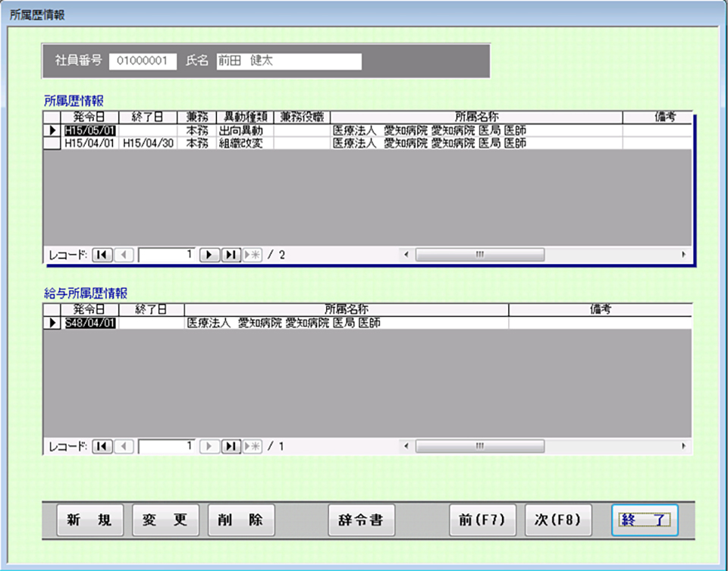Click 本務 cell in the 出向異動 row
The height and width of the screenshot is (571, 728).
pos(197,130)
